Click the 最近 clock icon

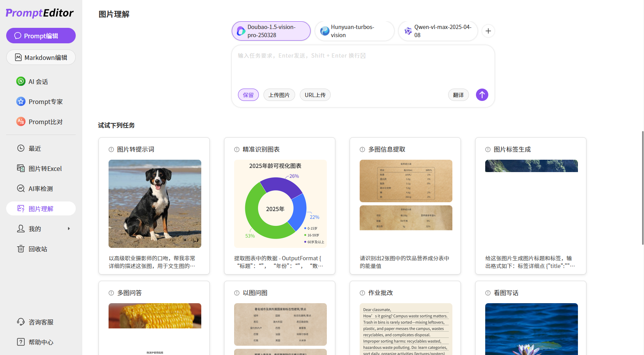click(x=20, y=148)
